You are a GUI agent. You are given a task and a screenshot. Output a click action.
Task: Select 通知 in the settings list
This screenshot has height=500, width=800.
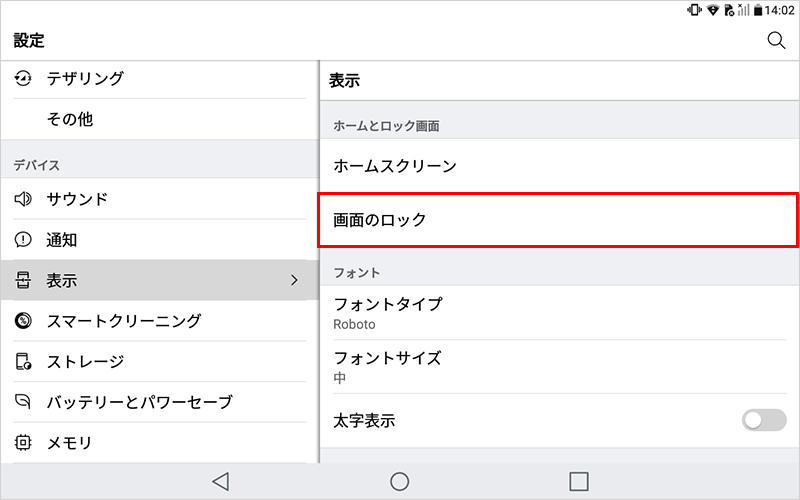[159, 239]
